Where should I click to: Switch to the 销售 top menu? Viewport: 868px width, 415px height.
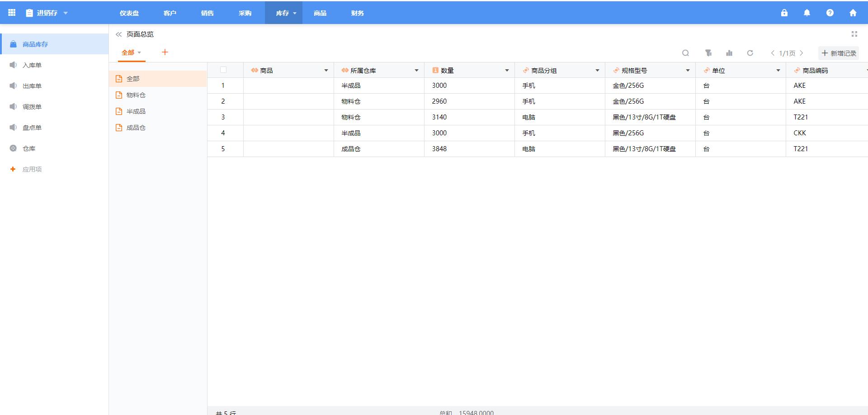(207, 13)
